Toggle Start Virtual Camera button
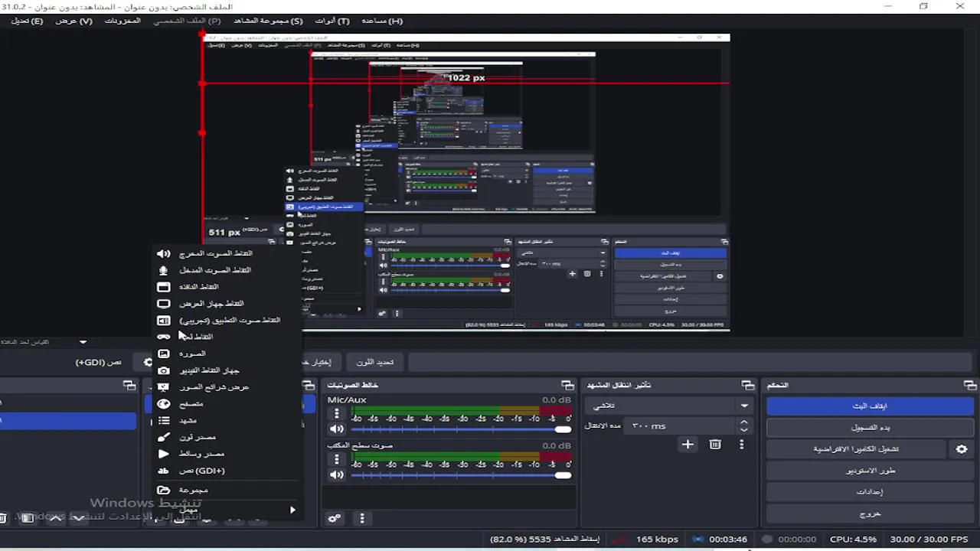Viewport: 980px width, 551px height. [856, 449]
